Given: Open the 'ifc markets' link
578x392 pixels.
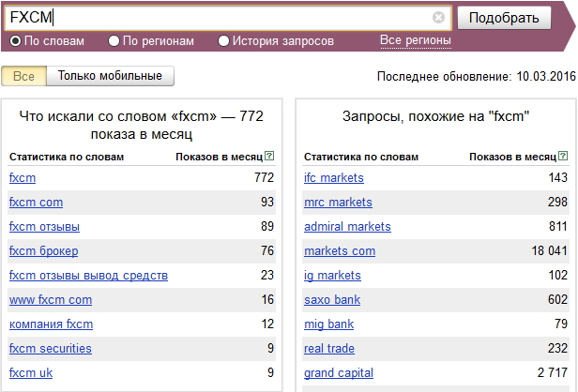Looking at the screenshot, I should [334, 178].
